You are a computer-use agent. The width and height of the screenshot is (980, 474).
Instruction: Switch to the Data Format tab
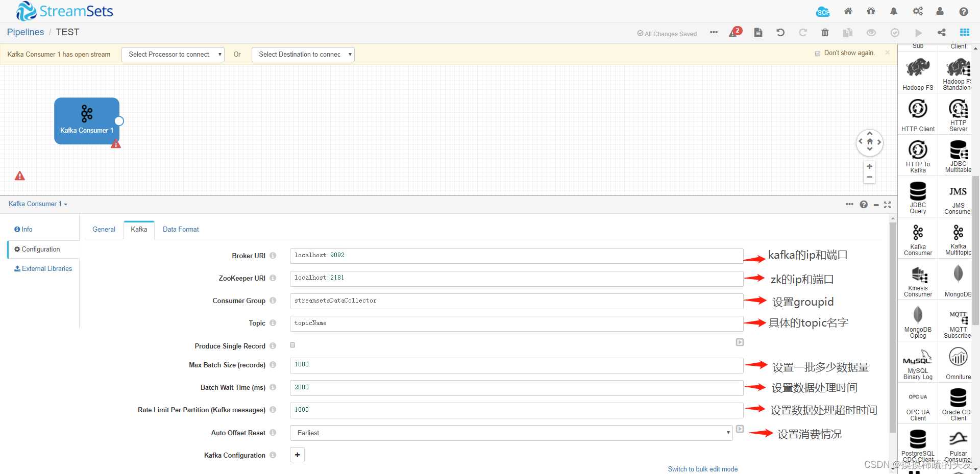pos(180,229)
